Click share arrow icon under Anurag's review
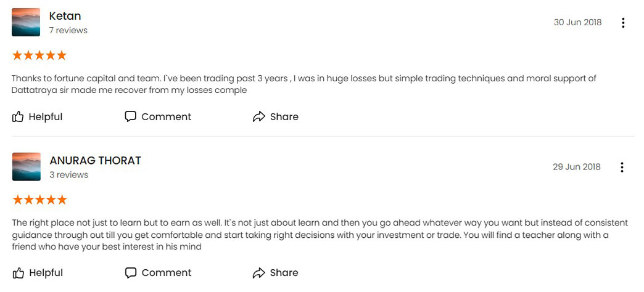Viewport: 644px width, 292px height. pyautogui.click(x=258, y=273)
